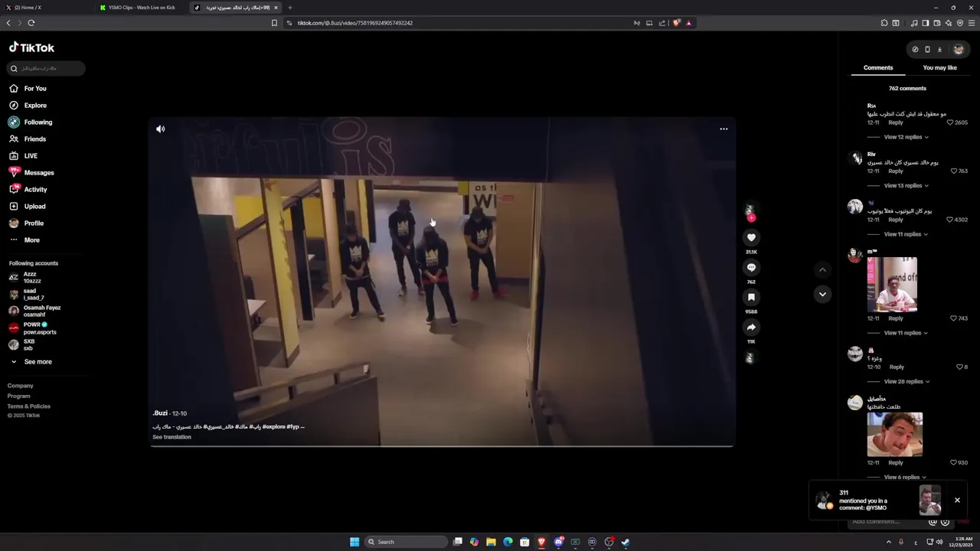Click .Buzi creator name on video
Screen dimensions: 980x551
(160, 413)
